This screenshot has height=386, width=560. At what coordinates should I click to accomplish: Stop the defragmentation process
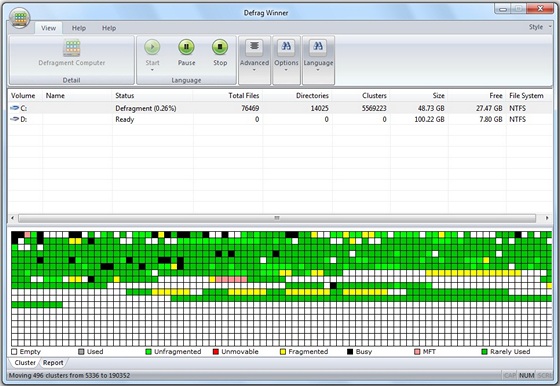(220, 47)
